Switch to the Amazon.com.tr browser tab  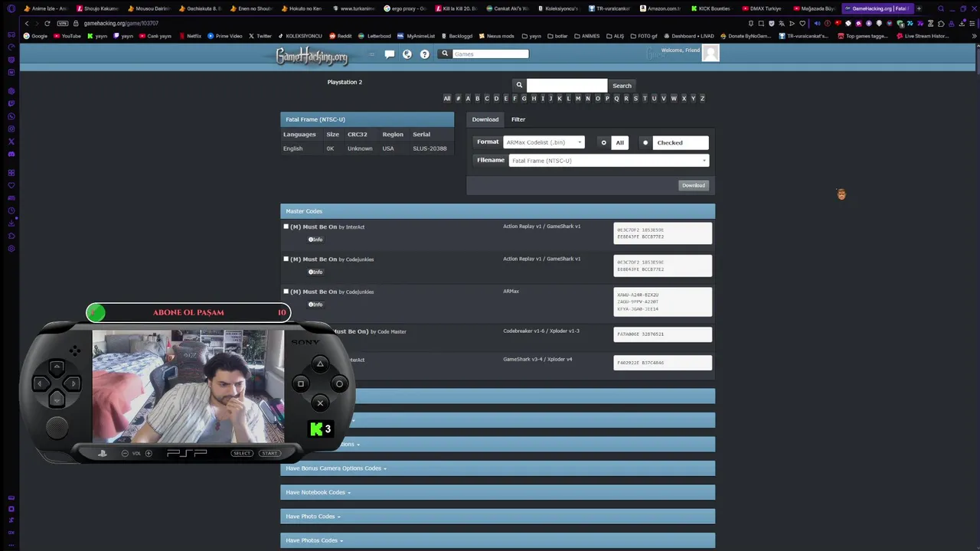[660, 8]
